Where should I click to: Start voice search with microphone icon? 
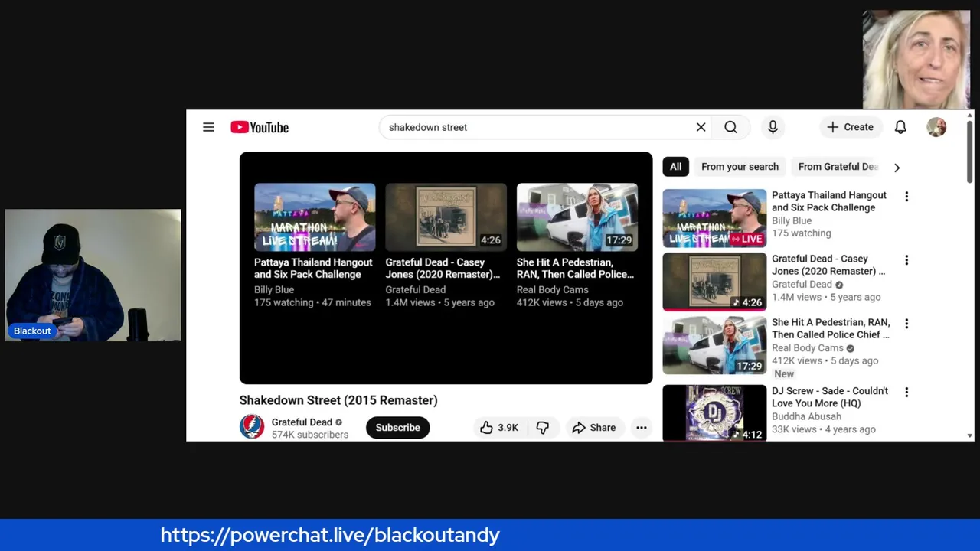tap(773, 127)
